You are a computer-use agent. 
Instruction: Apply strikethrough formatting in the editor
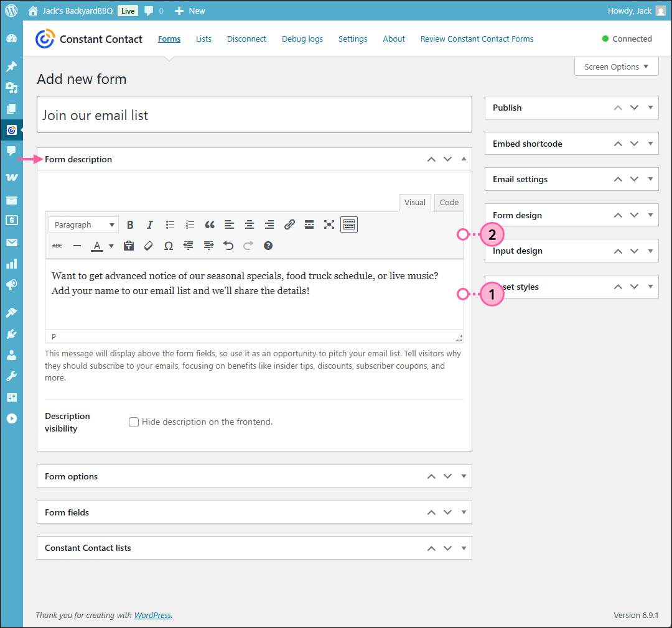click(57, 245)
